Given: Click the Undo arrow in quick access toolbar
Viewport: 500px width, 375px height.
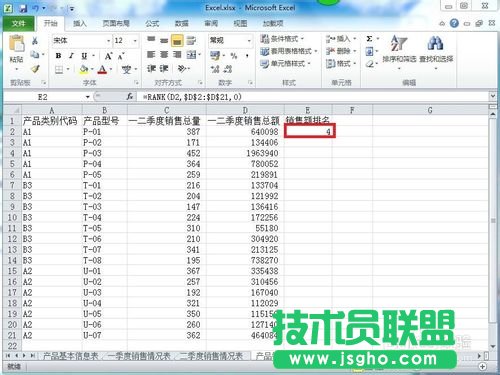Looking at the screenshot, I should click(35, 8).
